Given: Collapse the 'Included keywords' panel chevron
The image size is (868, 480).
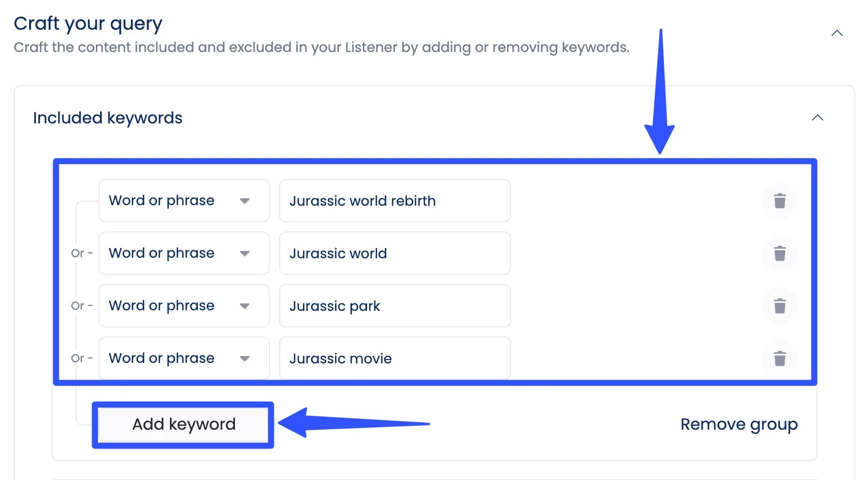Looking at the screenshot, I should coord(817,118).
